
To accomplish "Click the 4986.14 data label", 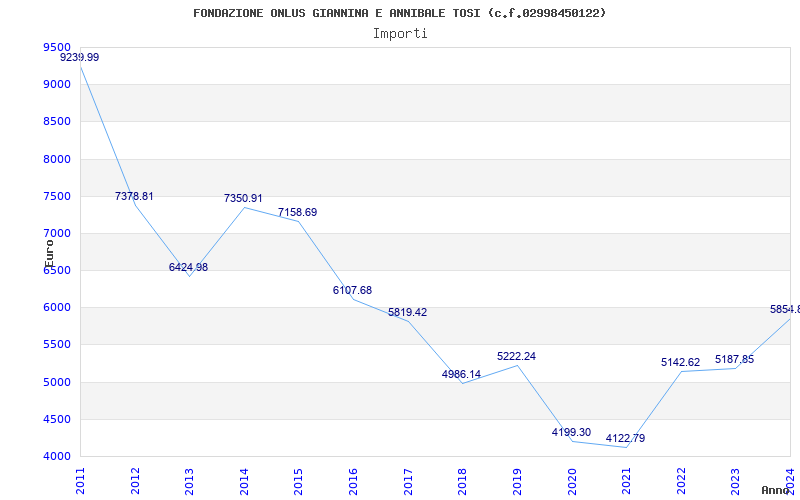I will point(461,374).
